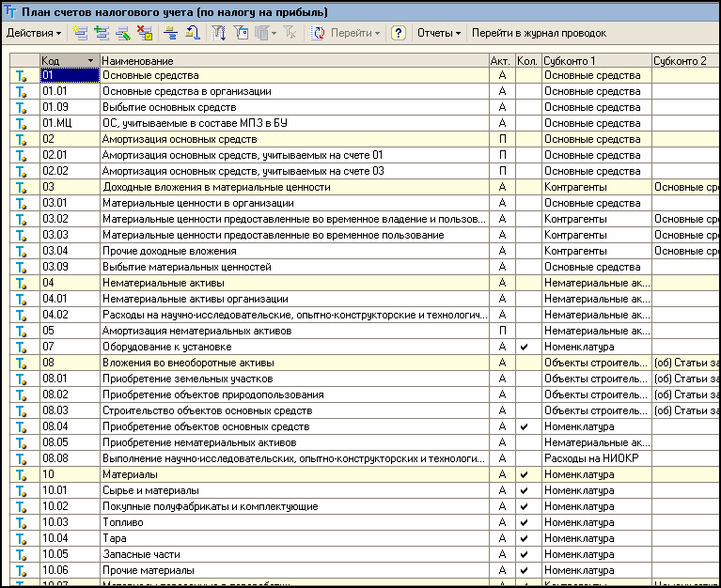Click the Субконто 2 column header

[x=686, y=61]
